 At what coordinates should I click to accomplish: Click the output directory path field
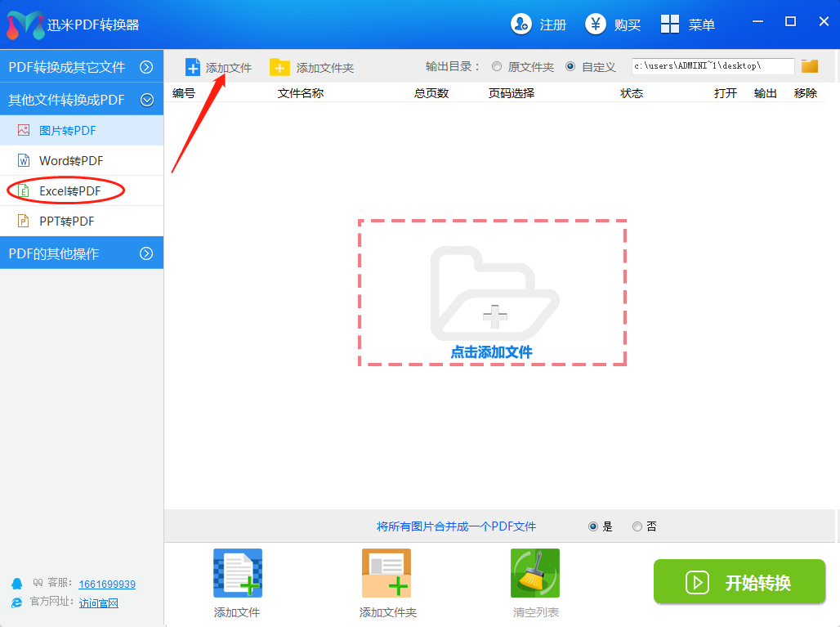pos(712,66)
